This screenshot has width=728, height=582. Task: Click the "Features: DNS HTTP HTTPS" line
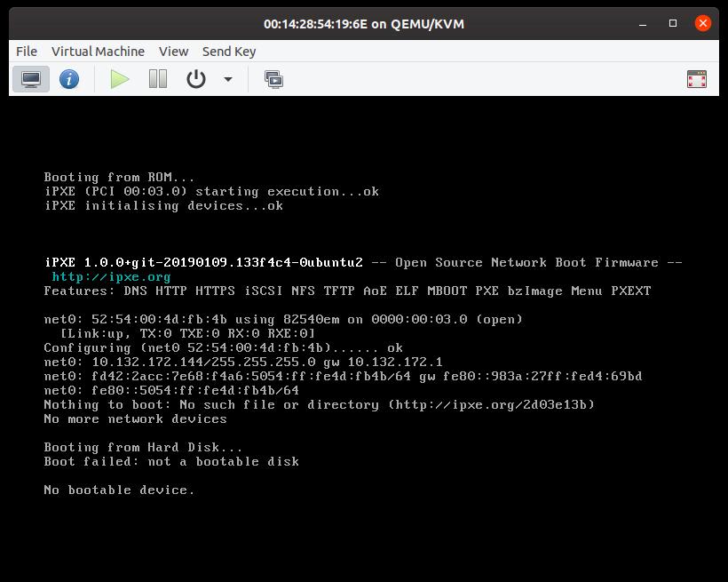[347, 291]
